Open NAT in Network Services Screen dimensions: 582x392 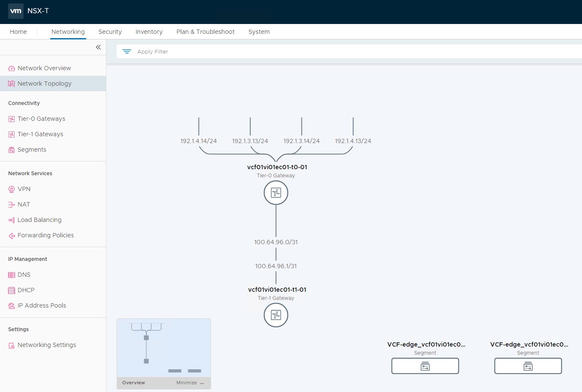tap(24, 204)
